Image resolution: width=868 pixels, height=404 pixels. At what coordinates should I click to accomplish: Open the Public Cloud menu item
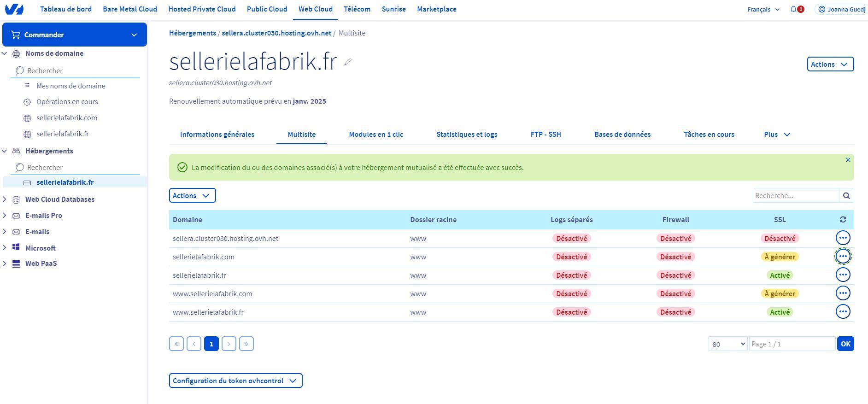click(x=267, y=9)
